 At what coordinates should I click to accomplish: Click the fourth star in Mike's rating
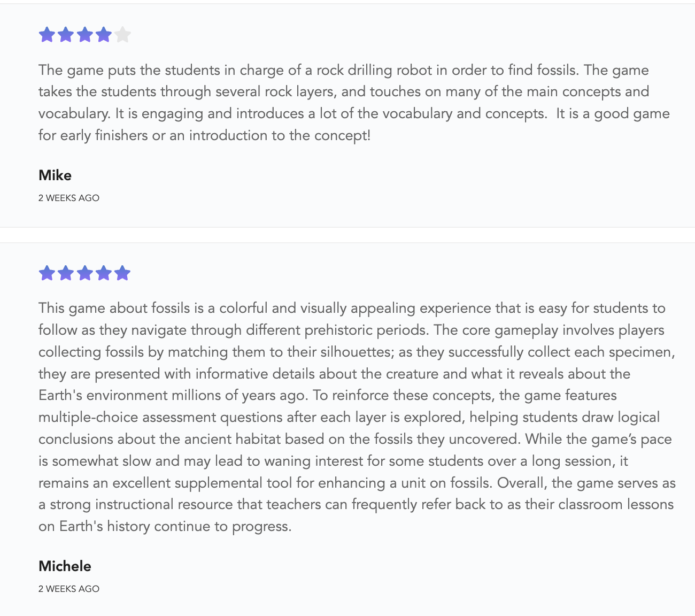(x=104, y=35)
